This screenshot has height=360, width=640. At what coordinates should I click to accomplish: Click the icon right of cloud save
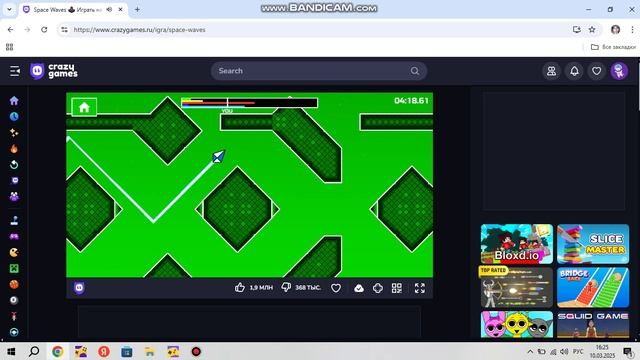point(378,288)
